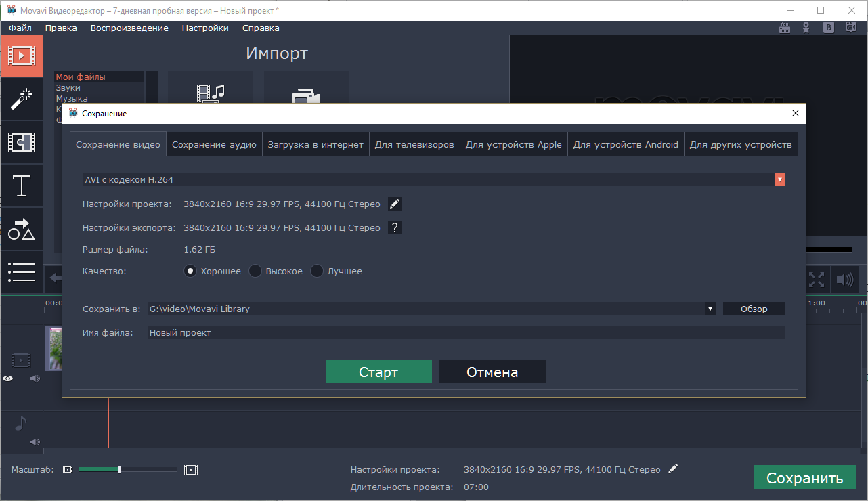Open the Transitions panel in sidebar
Image resolution: width=868 pixels, height=501 pixels.
coord(22,142)
